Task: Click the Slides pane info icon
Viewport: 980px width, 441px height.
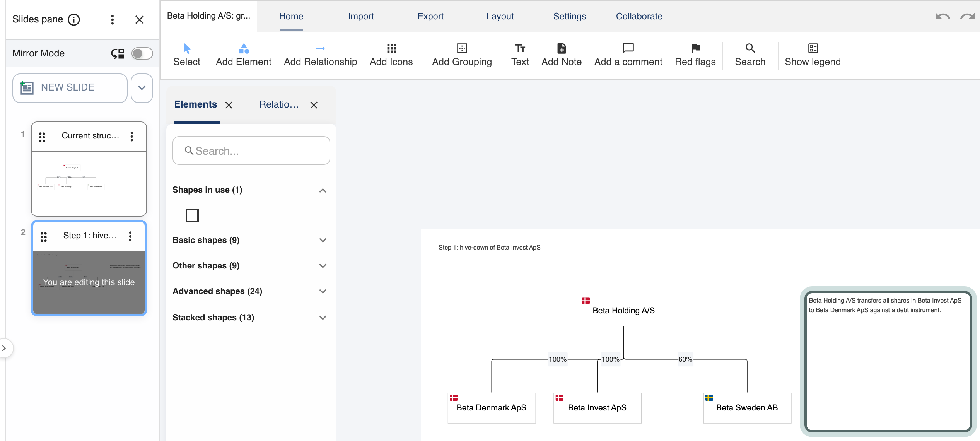Action: (x=74, y=19)
